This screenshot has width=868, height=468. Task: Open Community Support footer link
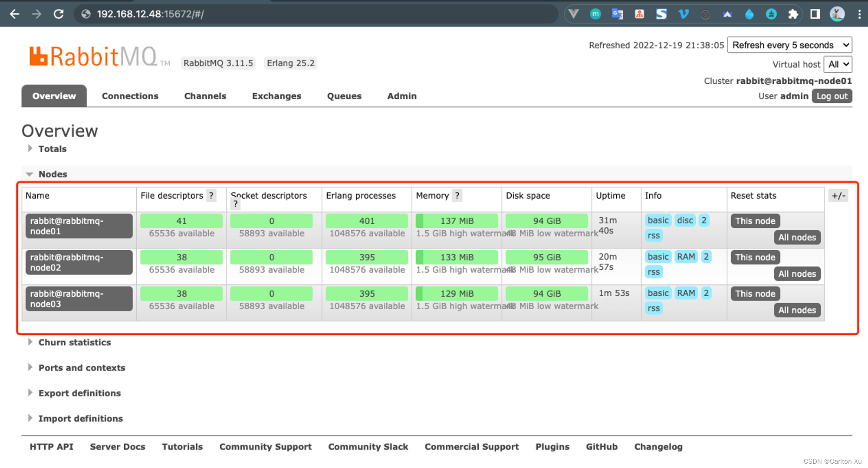265,447
